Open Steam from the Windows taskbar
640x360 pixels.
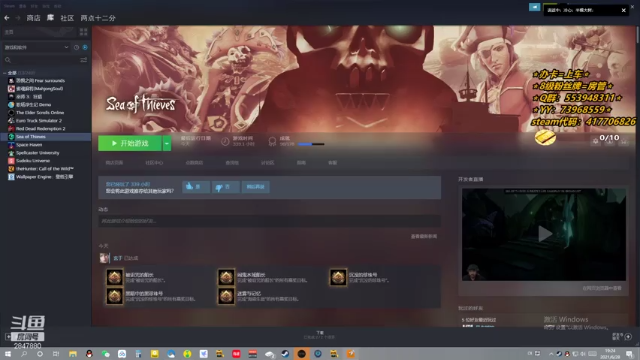pos(285,353)
